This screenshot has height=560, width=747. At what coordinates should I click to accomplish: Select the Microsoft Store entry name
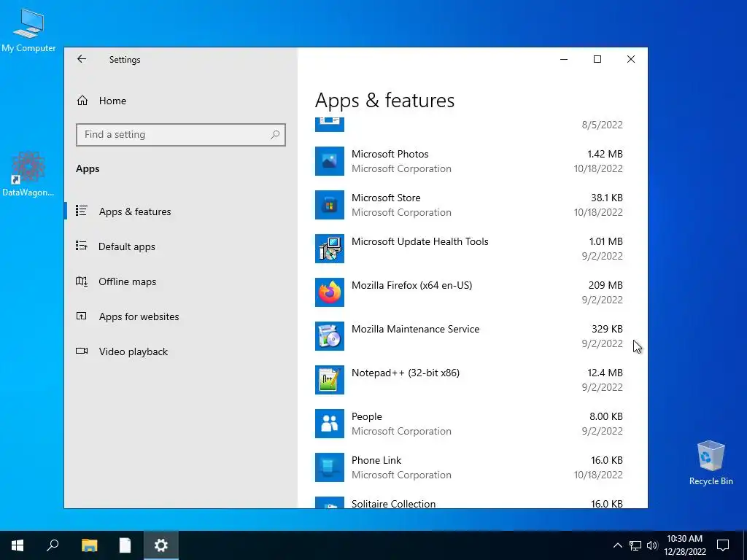[x=386, y=198]
